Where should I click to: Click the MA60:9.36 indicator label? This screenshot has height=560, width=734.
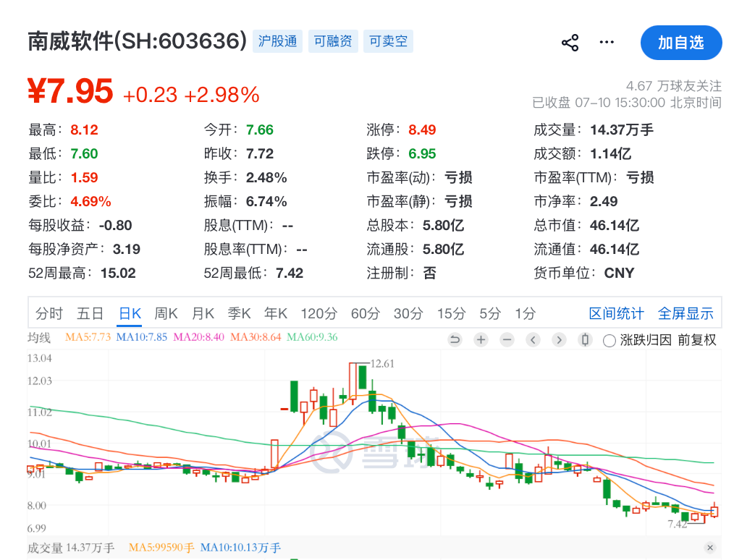pyautogui.click(x=312, y=337)
